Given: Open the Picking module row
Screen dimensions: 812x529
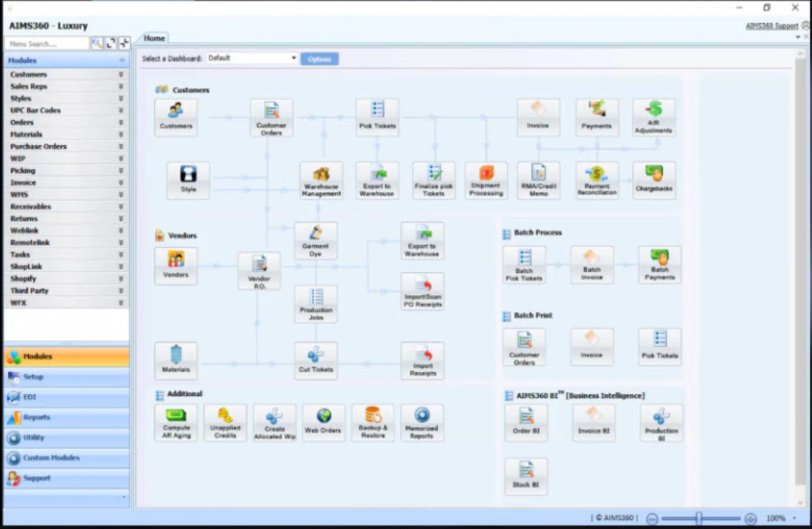Looking at the screenshot, I should point(67,170).
